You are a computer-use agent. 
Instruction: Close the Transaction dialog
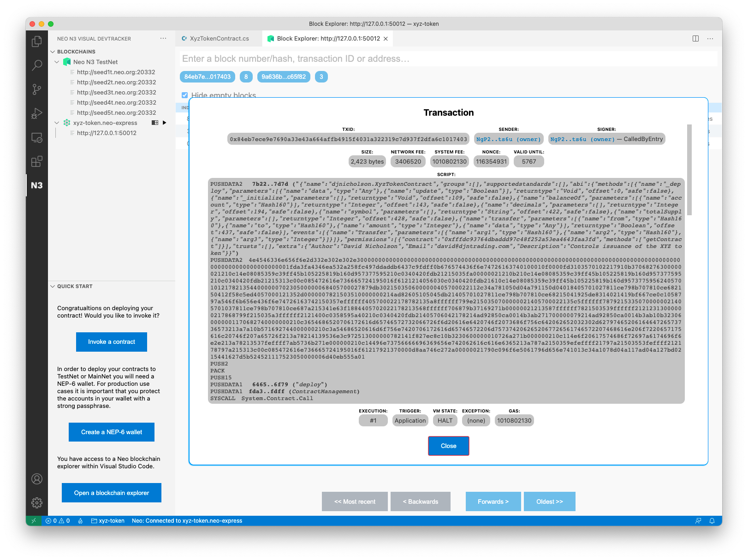[x=449, y=446]
